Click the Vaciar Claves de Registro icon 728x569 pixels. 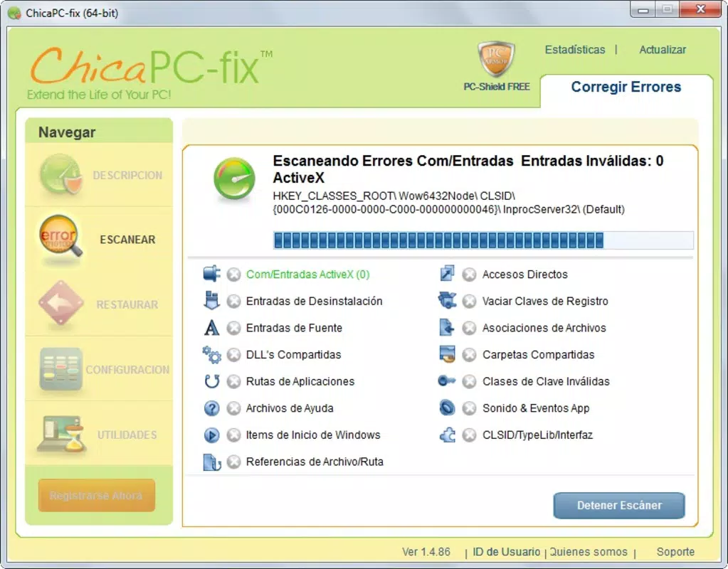[x=447, y=300]
